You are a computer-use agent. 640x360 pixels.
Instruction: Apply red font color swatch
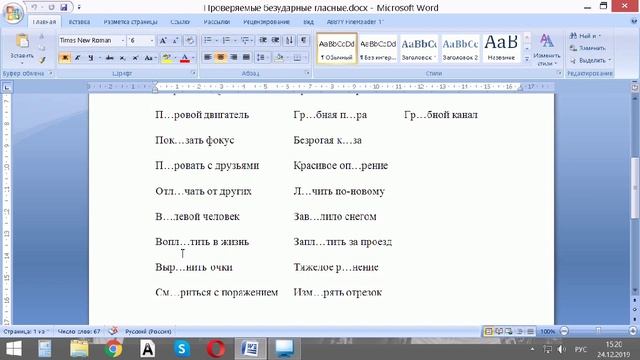click(184, 58)
